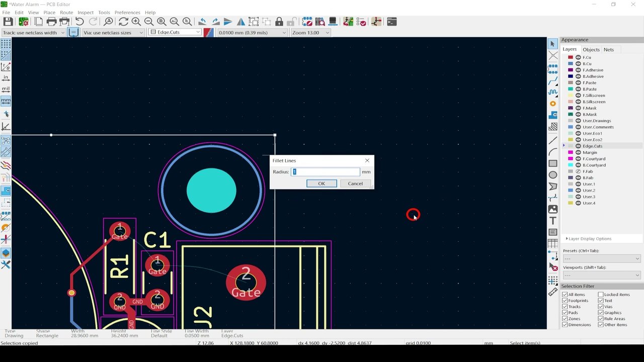The width and height of the screenshot is (644, 362).
Task: Zoom in on the canvas
Action: [x=136, y=22]
